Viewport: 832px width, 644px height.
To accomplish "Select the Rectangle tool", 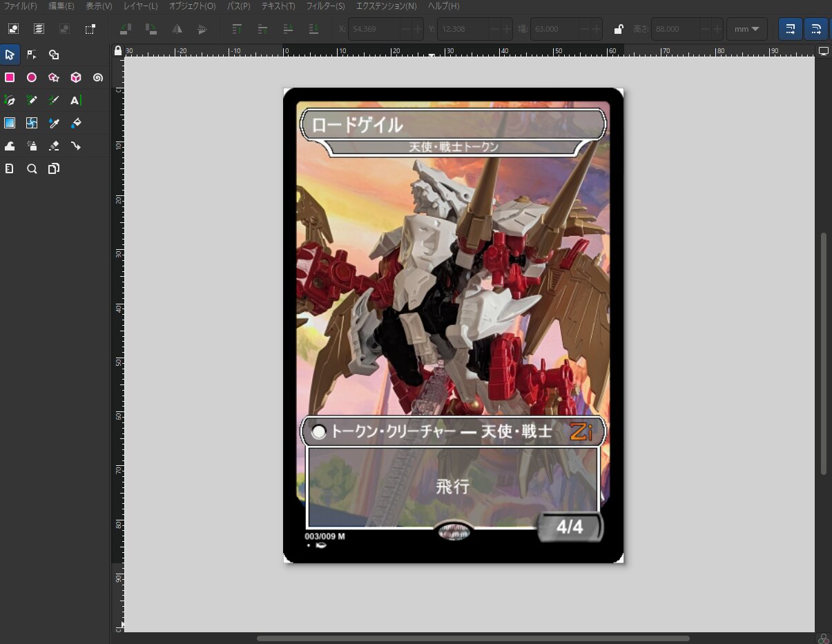I will tap(10, 77).
